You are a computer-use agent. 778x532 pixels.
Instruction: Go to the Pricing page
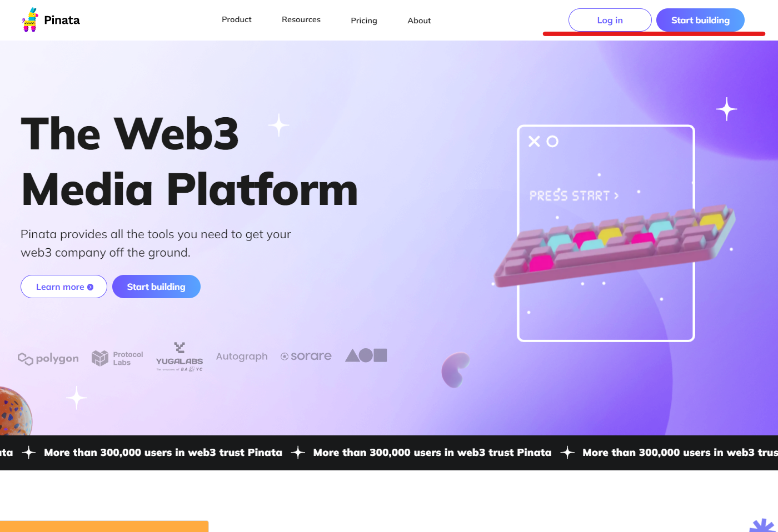pyautogui.click(x=364, y=21)
